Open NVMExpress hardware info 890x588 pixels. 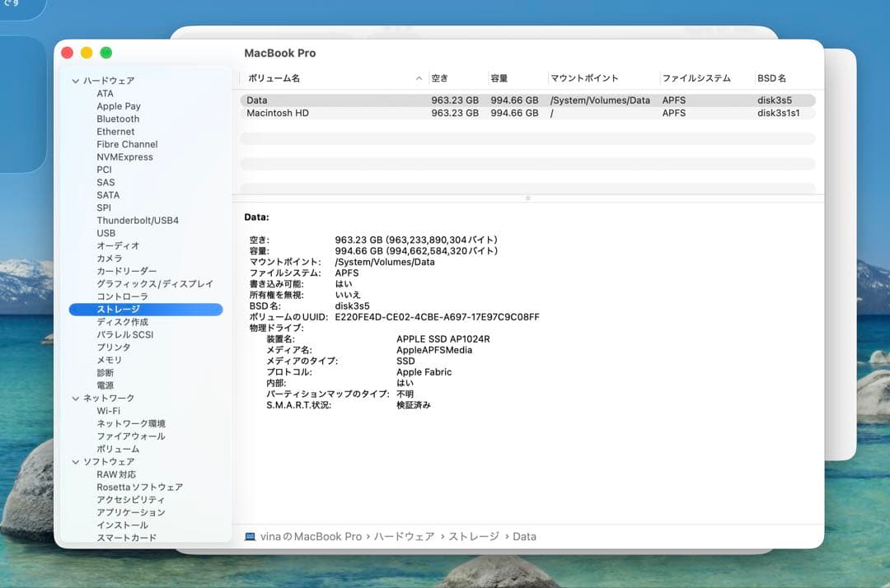coord(125,157)
